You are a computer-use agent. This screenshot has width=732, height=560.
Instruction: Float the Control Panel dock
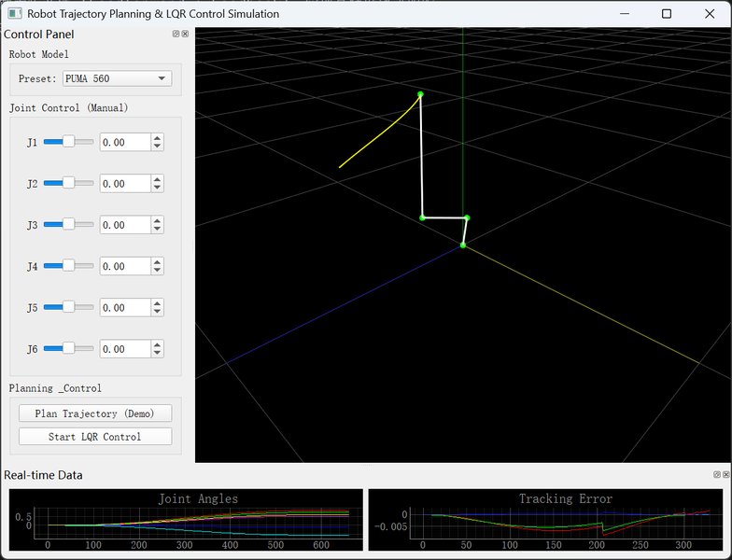tap(176, 34)
